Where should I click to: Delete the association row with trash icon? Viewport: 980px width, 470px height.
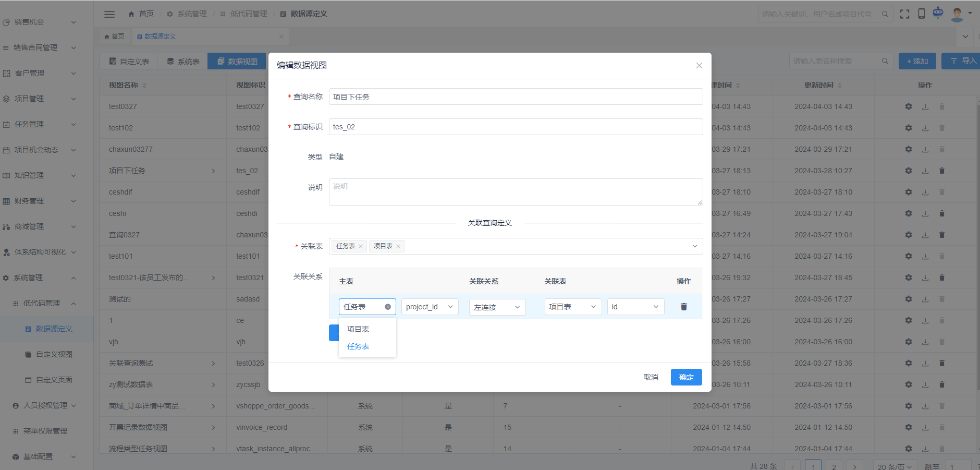683,307
